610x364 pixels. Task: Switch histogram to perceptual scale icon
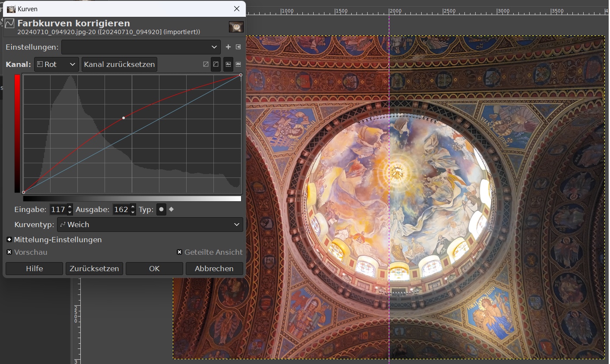click(216, 64)
